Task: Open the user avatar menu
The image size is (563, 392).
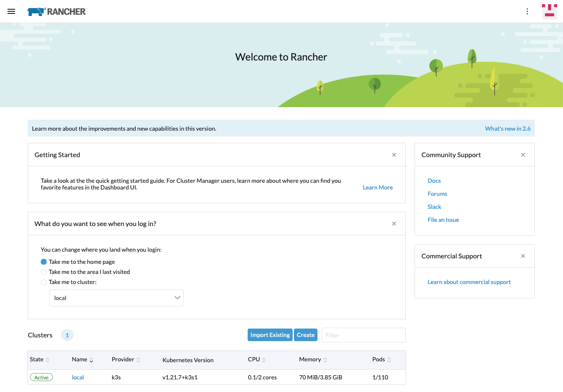Action: coord(550,11)
